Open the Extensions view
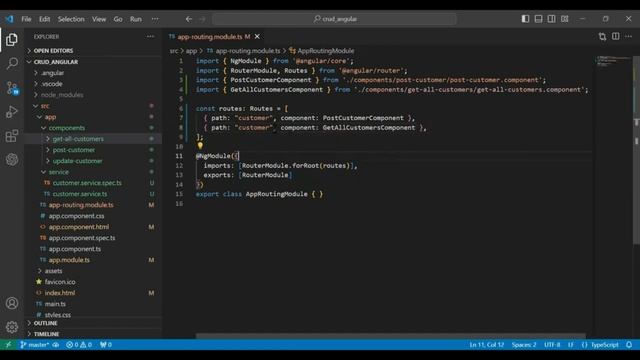The height and width of the screenshot is (360, 640). click(x=12, y=136)
